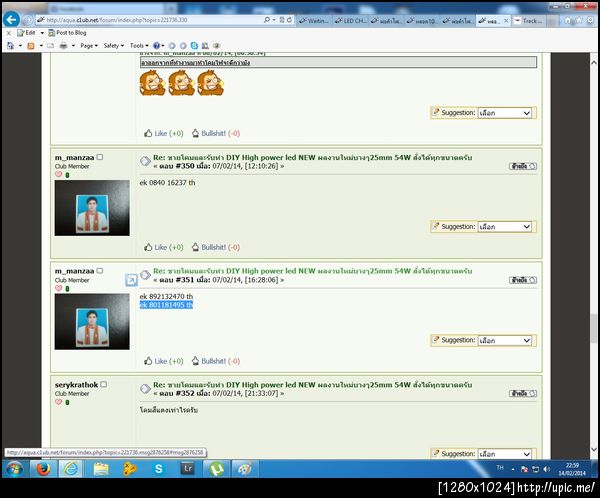
Task: Click highlighted text 'ek 801181495 th'
Action: coord(166,305)
